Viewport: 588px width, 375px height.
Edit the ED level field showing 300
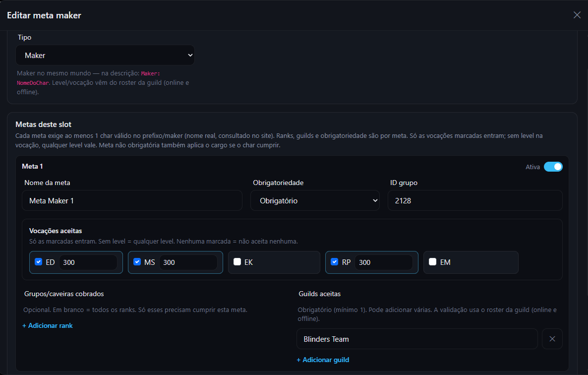(88, 262)
